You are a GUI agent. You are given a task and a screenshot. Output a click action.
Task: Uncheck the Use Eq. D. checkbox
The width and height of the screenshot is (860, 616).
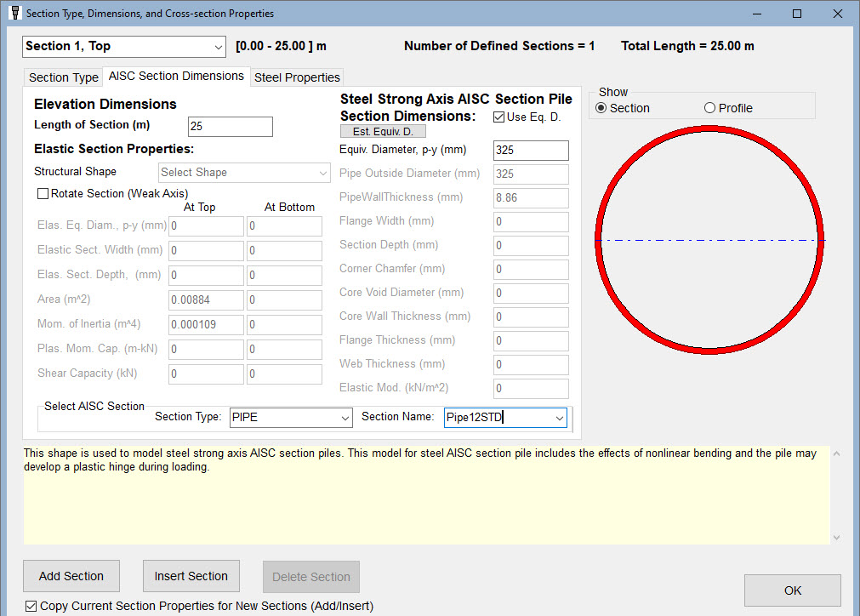click(498, 117)
